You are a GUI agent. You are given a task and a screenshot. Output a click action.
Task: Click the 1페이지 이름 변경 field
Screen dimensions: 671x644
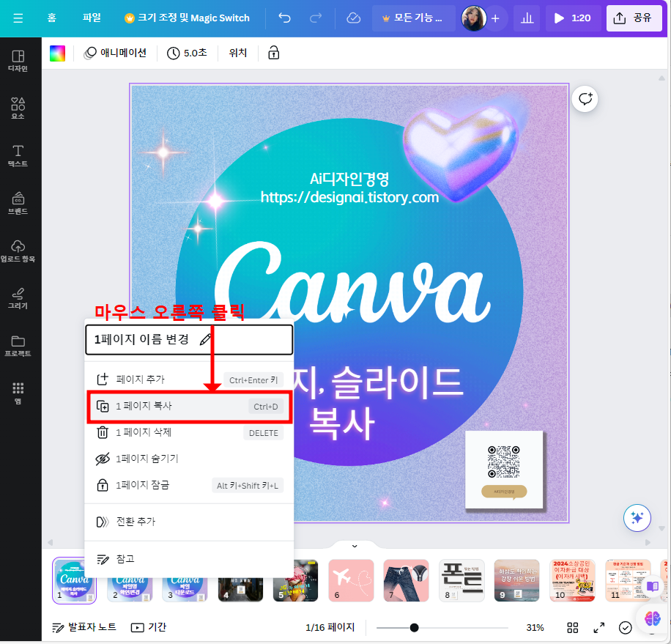click(x=189, y=340)
